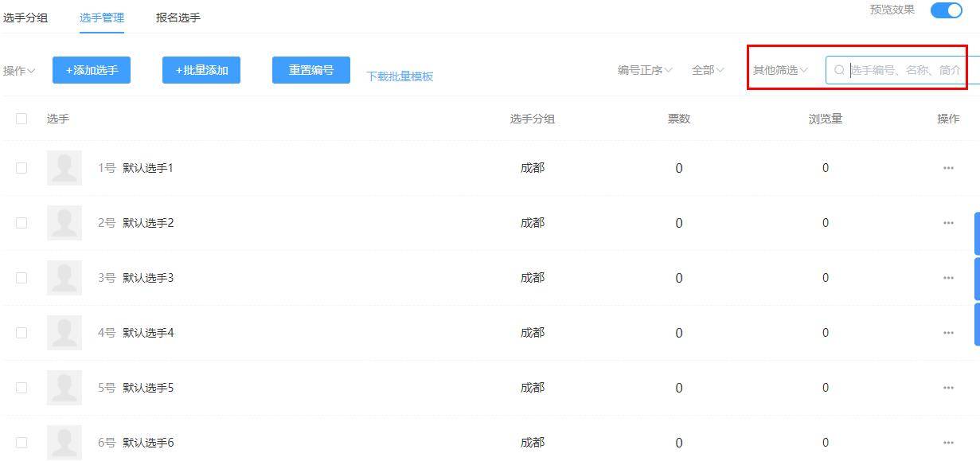Click avatar of 默认选手5
The height and width of the screenshot is (461, 980).
tap(64, 388)
